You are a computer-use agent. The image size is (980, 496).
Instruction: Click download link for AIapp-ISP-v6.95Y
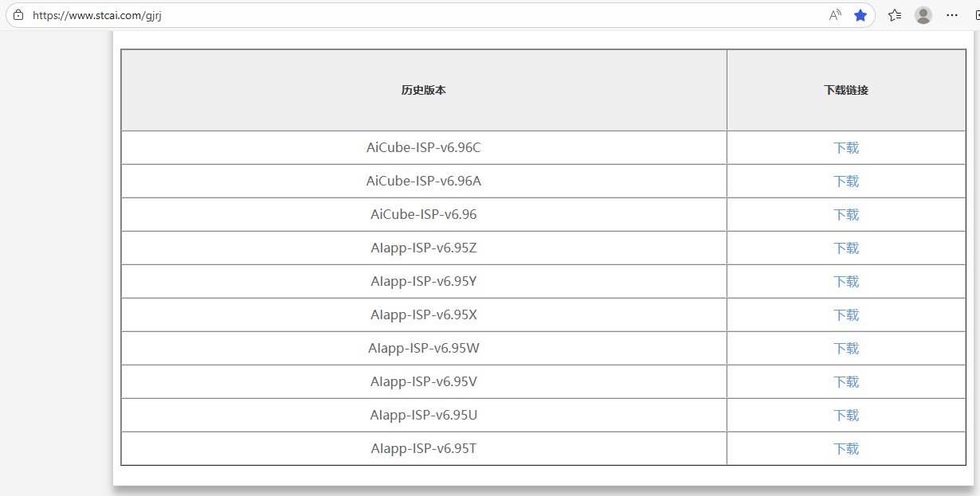click(x=846, y=282)
